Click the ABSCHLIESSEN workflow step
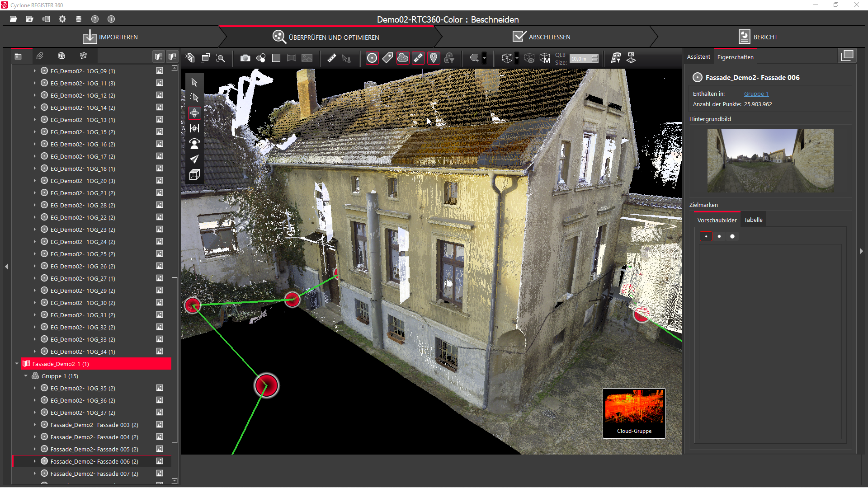 point(542,37)
